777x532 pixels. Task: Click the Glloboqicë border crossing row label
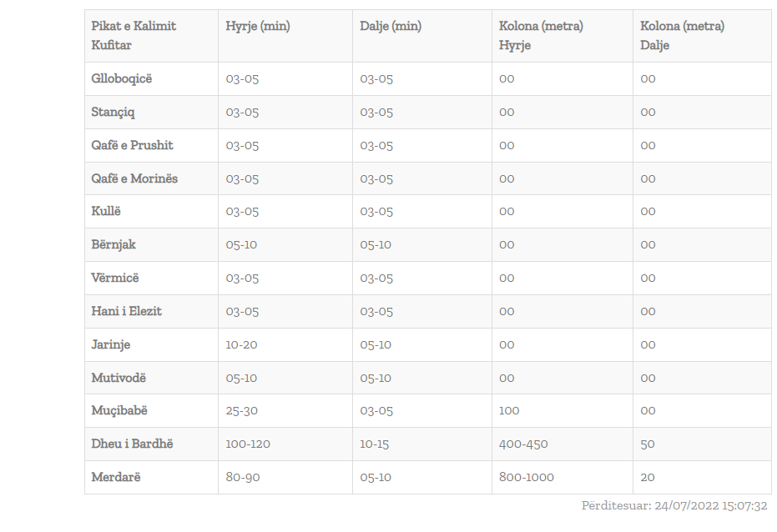pos(122,78)
